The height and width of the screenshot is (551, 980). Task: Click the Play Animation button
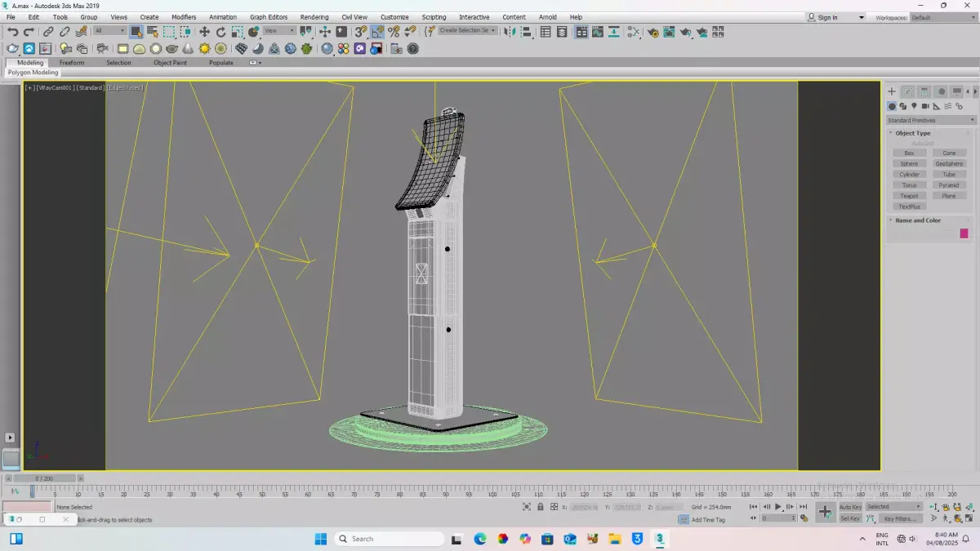[778, 507]
